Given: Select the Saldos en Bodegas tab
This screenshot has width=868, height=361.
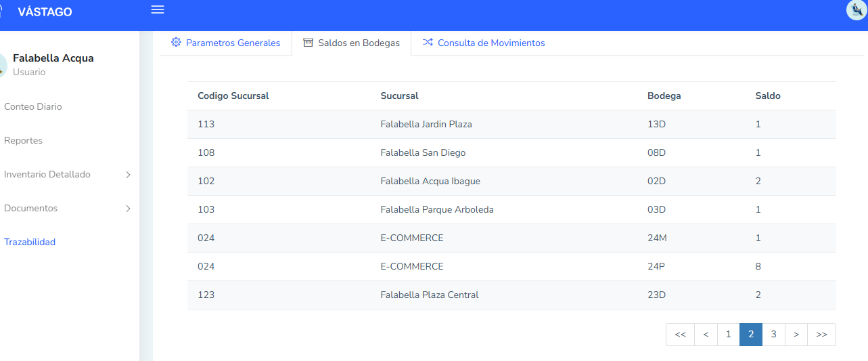Looking at the screenshot, I should (359, 43).
